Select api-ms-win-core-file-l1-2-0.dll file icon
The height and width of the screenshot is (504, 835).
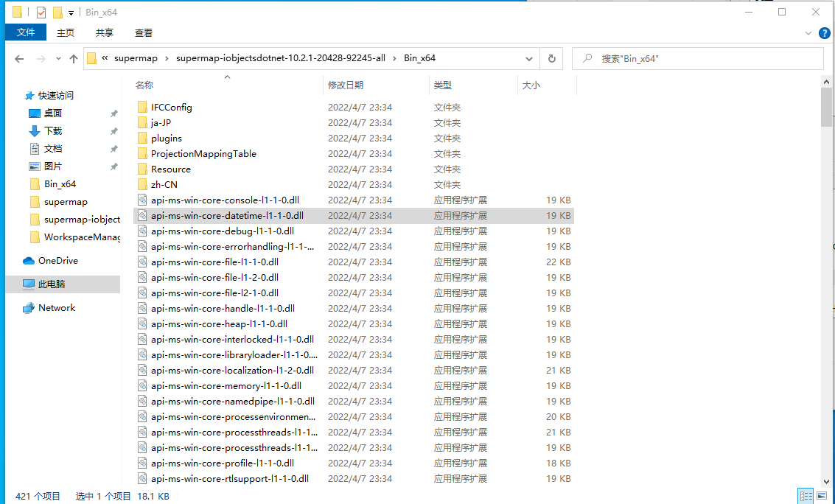point(142,277)
